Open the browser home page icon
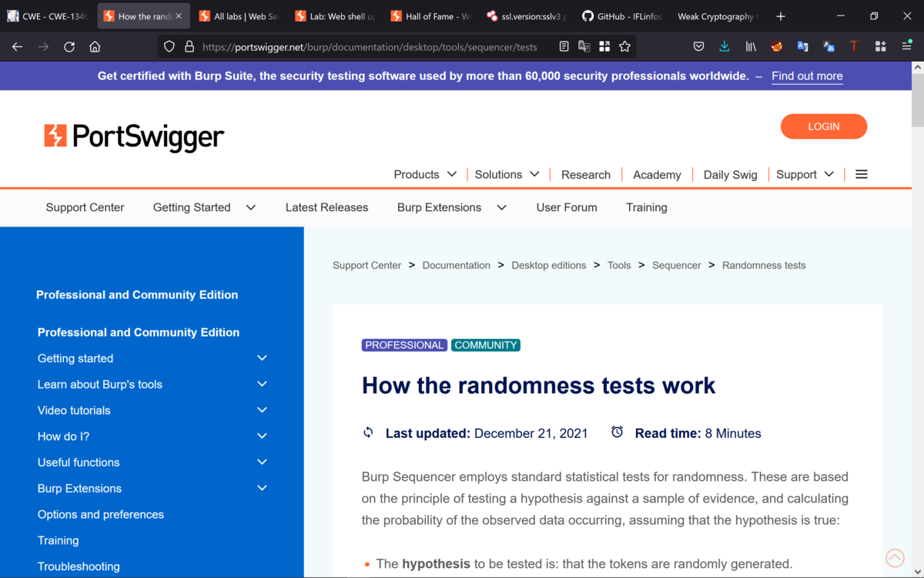Image resolution: width=924 pixels, height=578 pixels. [95, 46]
